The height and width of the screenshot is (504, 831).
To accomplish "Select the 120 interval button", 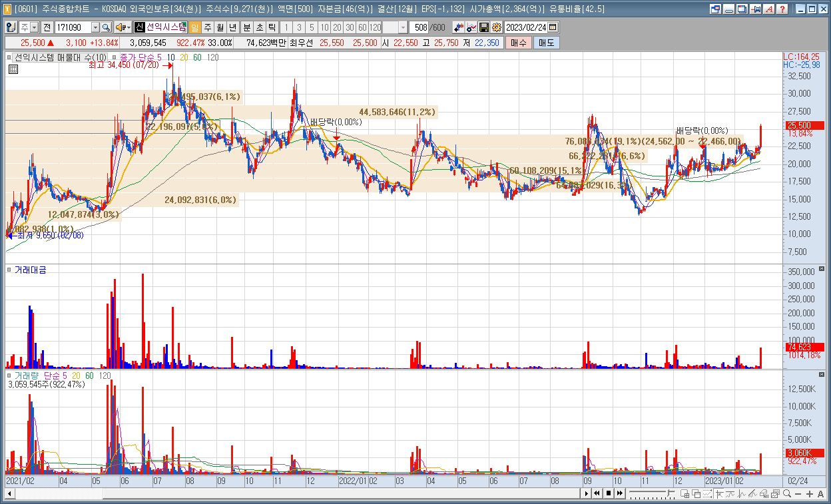I will pyautogui.click(x=375, y=27).
